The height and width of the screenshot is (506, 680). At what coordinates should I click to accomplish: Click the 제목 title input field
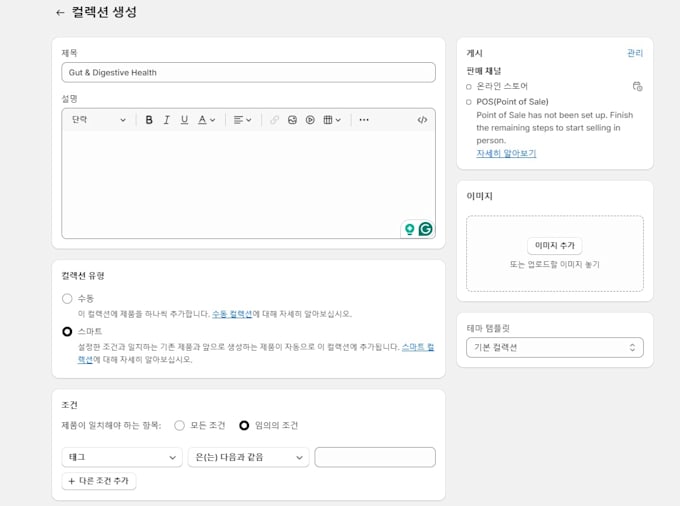248,72
